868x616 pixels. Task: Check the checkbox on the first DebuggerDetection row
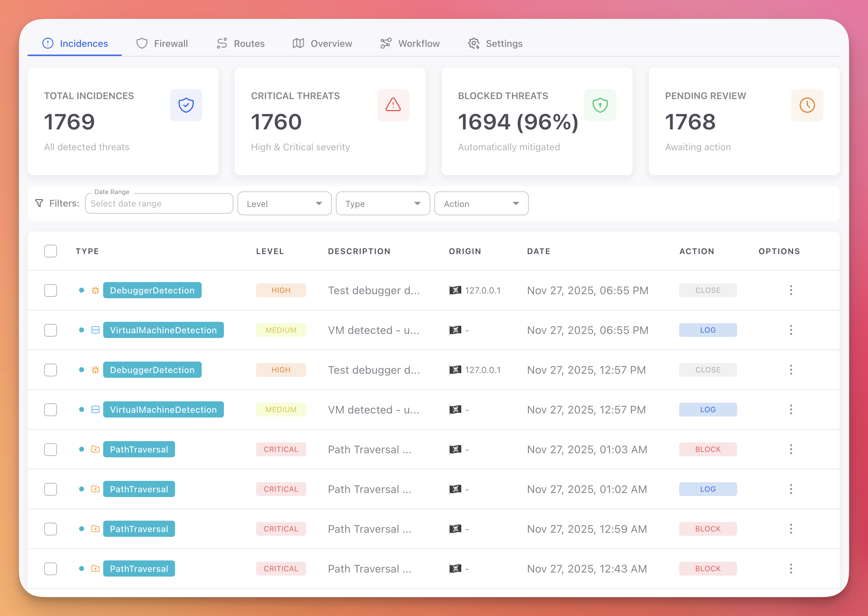pyautogui.click(x=50, y=290)
